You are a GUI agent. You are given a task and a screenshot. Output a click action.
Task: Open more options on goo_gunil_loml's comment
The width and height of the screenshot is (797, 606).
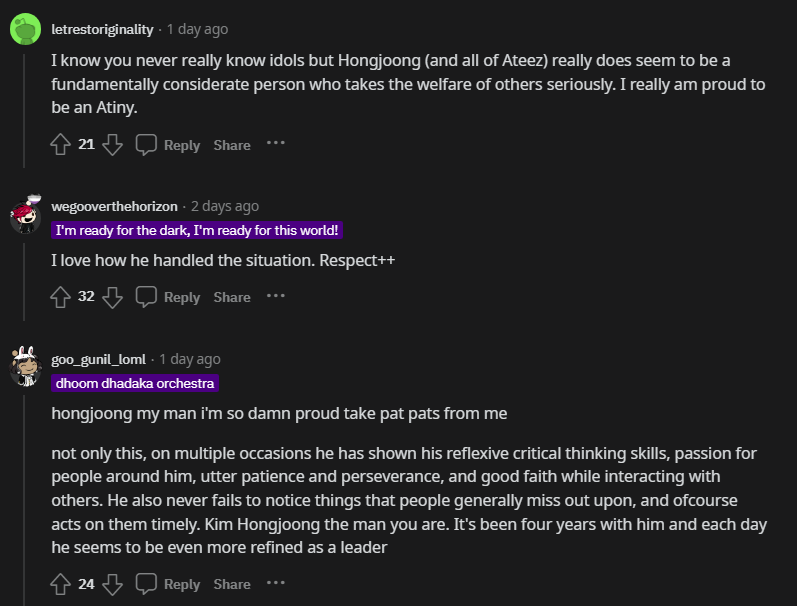click(275, 583)
